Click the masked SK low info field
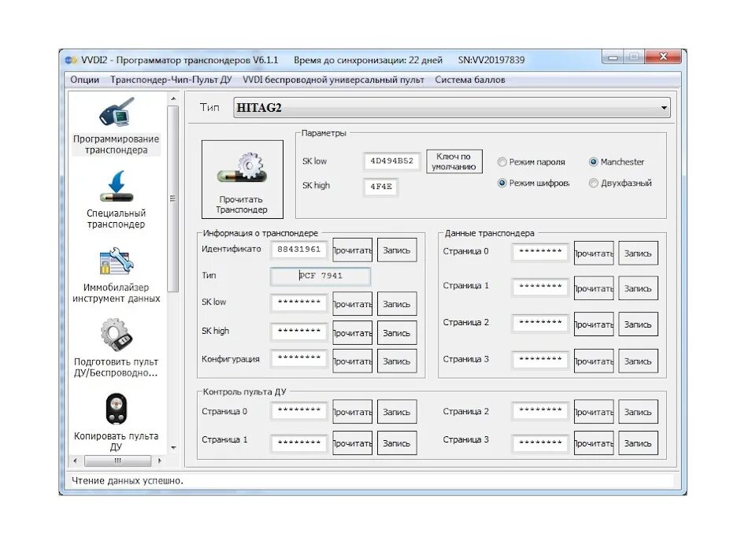 pos(299,302)
